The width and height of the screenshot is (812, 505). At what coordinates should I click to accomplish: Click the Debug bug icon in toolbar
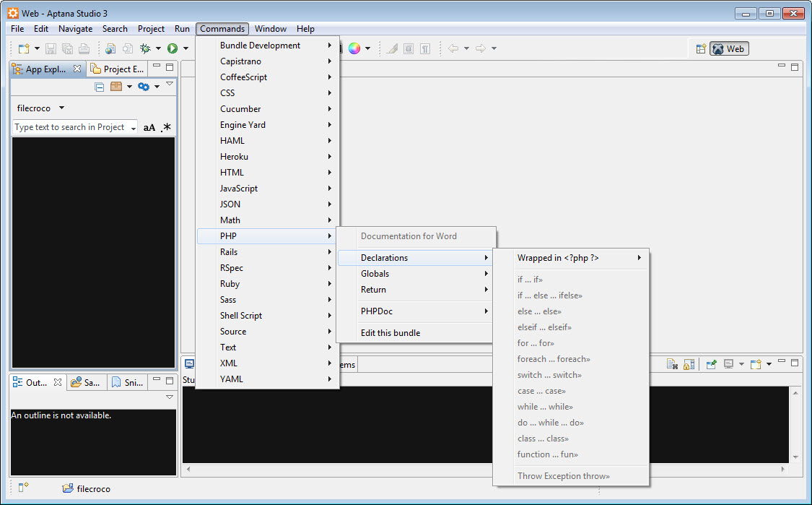(145, 48)
